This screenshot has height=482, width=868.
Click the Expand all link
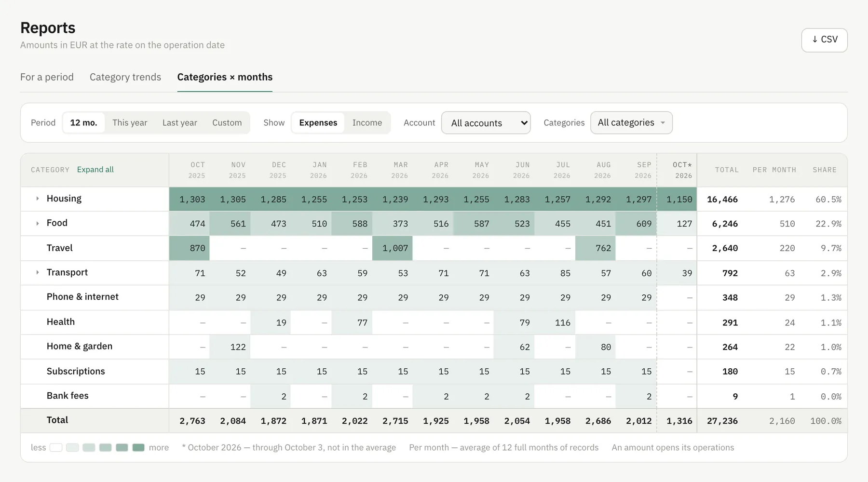95,170
